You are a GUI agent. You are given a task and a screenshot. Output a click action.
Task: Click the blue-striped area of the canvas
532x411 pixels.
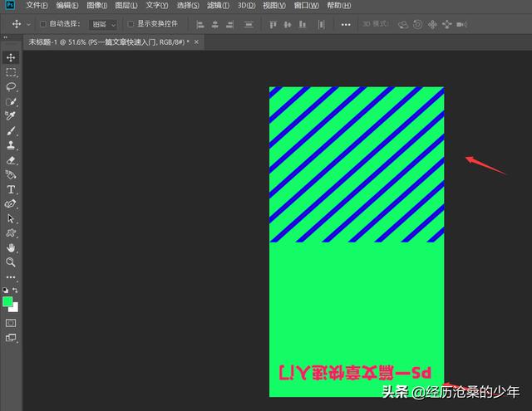357,164
